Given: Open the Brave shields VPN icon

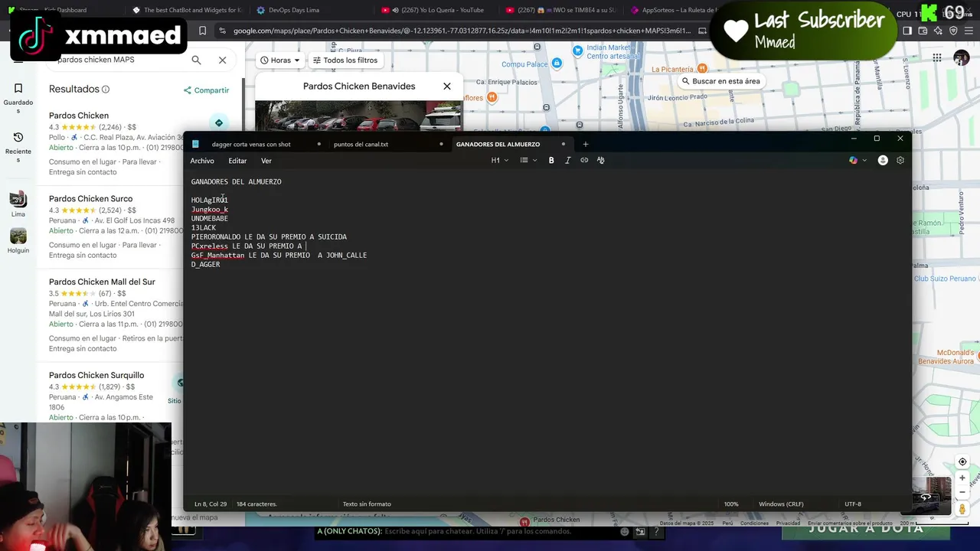Looking at the screenshot, I should click(953, 31).
